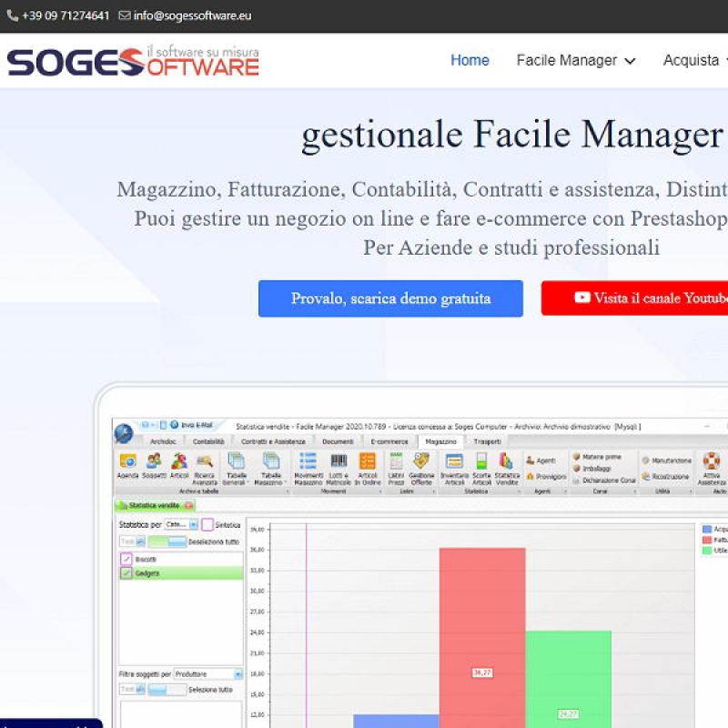728x728 pixels.
Task: Switch to the Contabilità tab
Action: point(207,441)
